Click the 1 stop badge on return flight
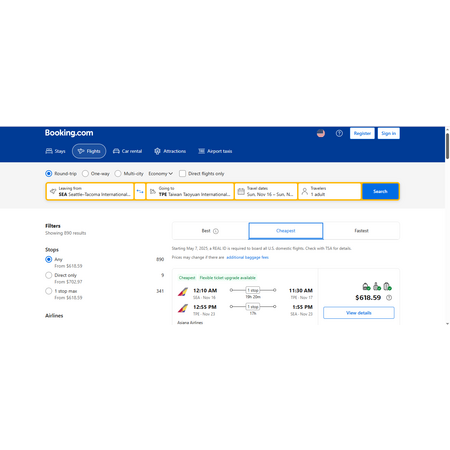The image size is (450, 450). point(253,306)
